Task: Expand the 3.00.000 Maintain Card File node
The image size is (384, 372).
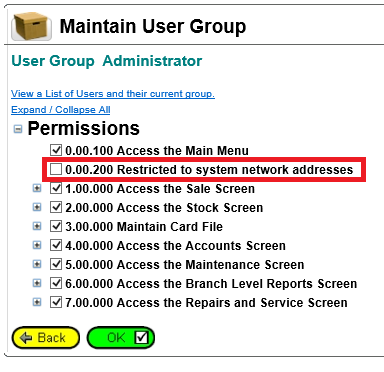Action: coord(37,226)
